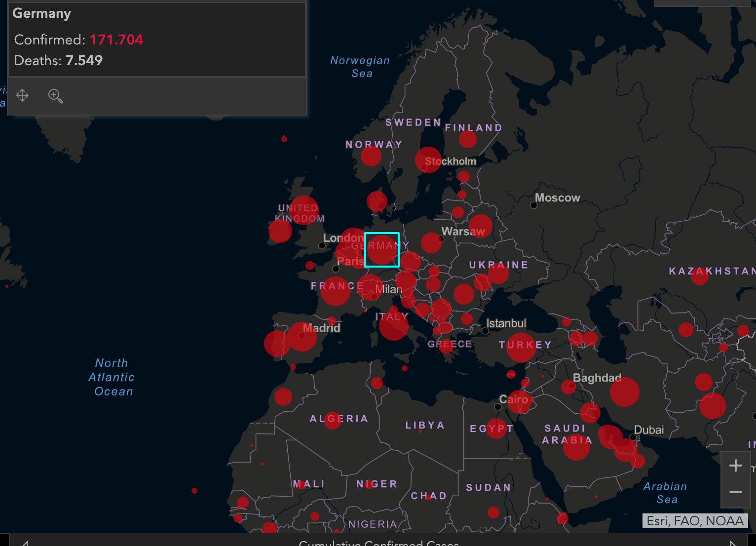Screen dimensions: 756x546
Task: Select the Cumulative Confirmed Cases tab
Action: coord(378,543)
